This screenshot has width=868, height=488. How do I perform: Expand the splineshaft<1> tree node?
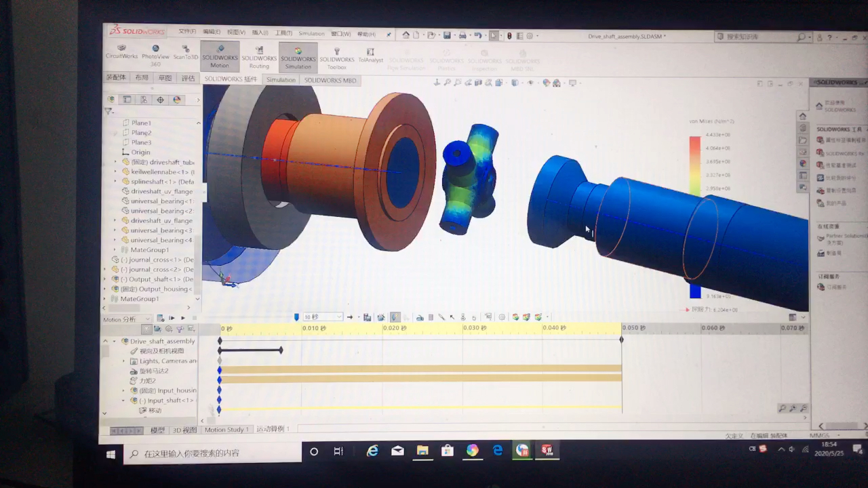pos(116,182)
